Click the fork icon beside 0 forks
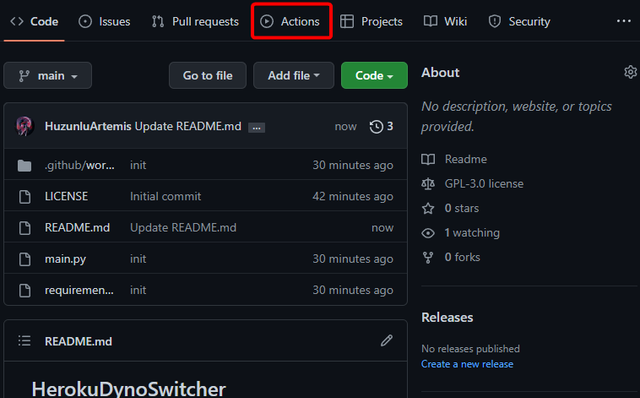640x398 pixels. click(428, 258)
